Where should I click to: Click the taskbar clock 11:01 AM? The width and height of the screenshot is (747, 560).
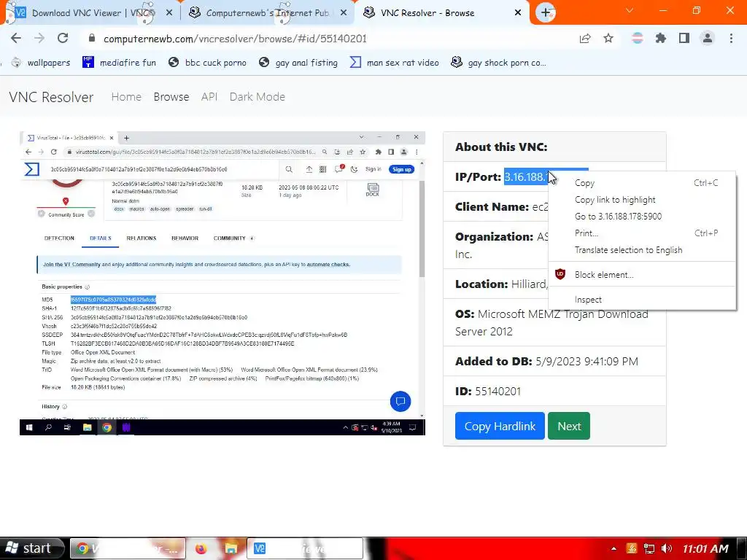pos(705,548)
